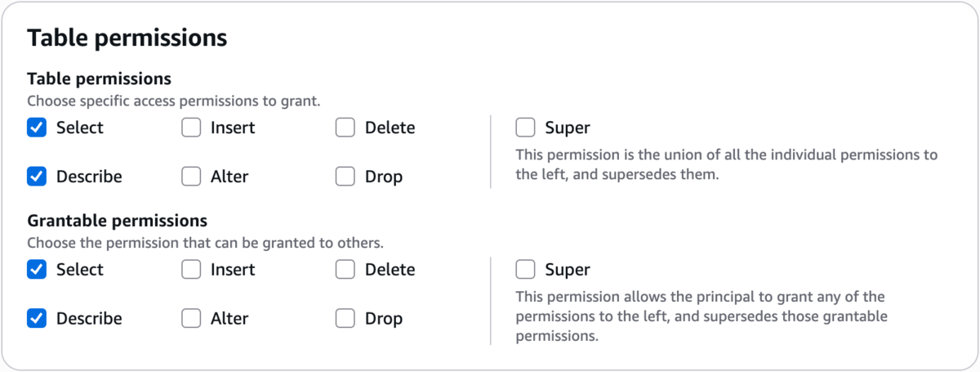Image resolution: width=980 pixels, height=372 pixels.
Task: Uncheck Describe under Grantable permissions
Action: pyautogui.click(x=37, y=319)
